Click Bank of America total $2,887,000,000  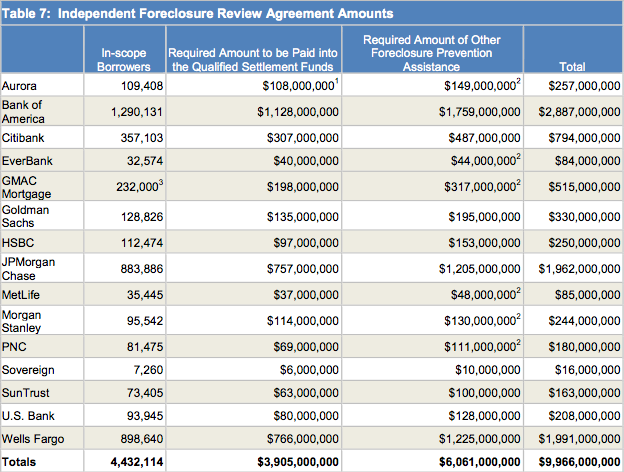[579, 112]
